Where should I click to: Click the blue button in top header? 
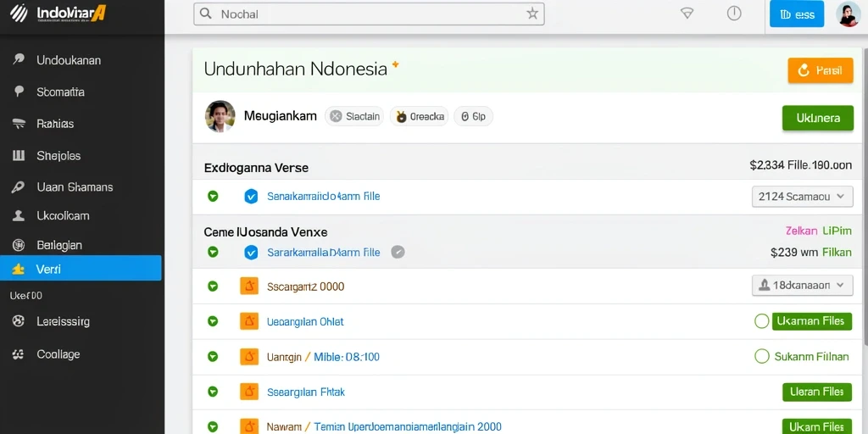[x=797, y=14]
